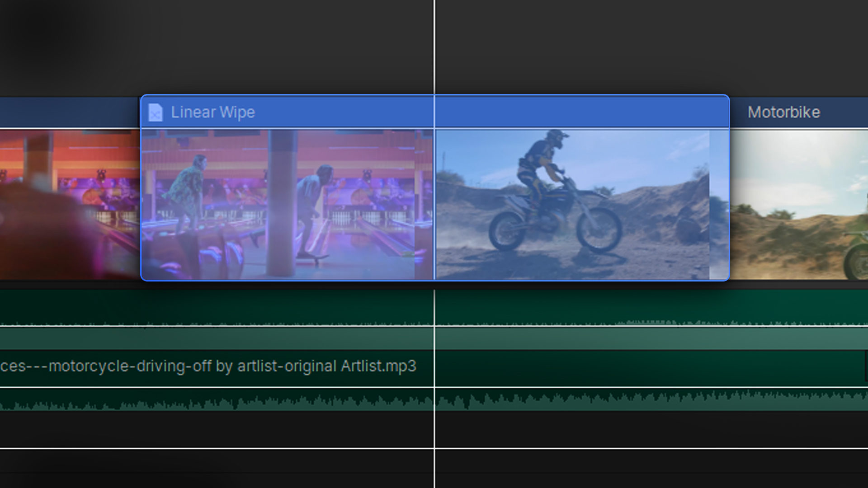868x488 pixels.
Task: Click the dirt bike rider thumbnail inside the Linear Wipe transition
Action: point(573,204)
